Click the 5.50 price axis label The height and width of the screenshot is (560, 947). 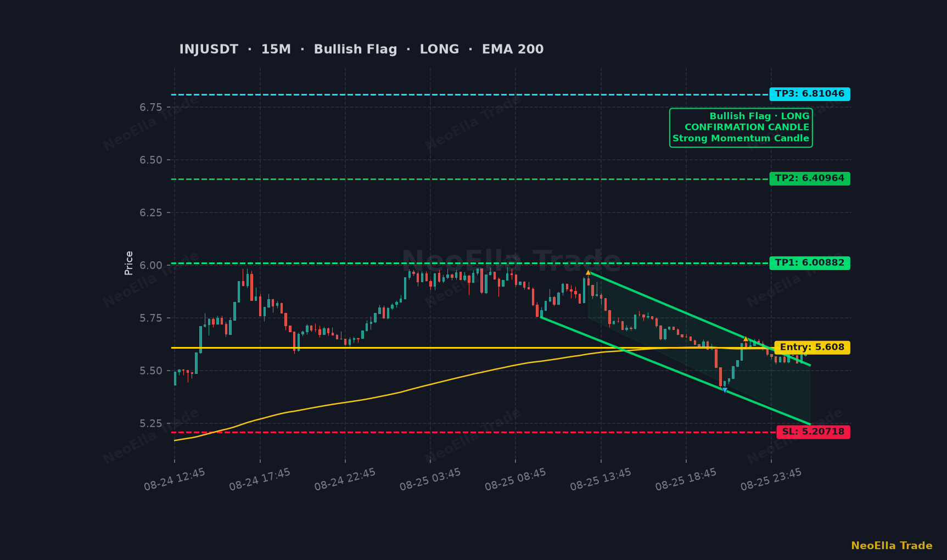coord(151,371)
